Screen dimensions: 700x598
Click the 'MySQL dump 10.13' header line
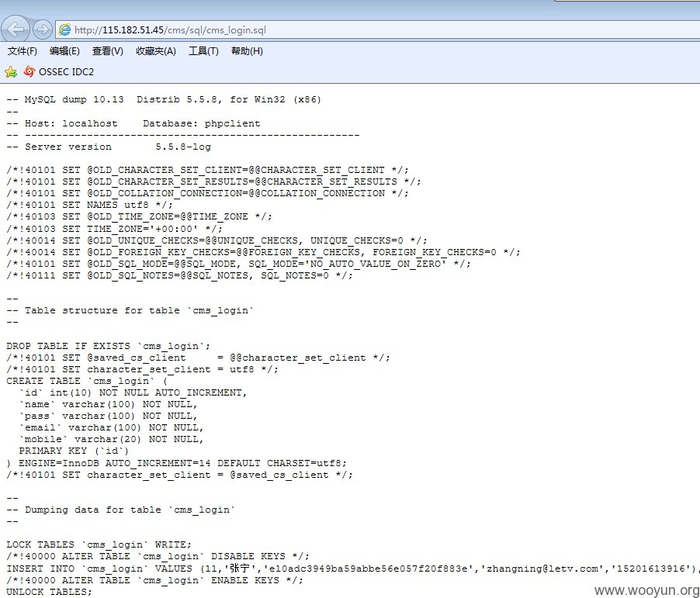point(164,99)
